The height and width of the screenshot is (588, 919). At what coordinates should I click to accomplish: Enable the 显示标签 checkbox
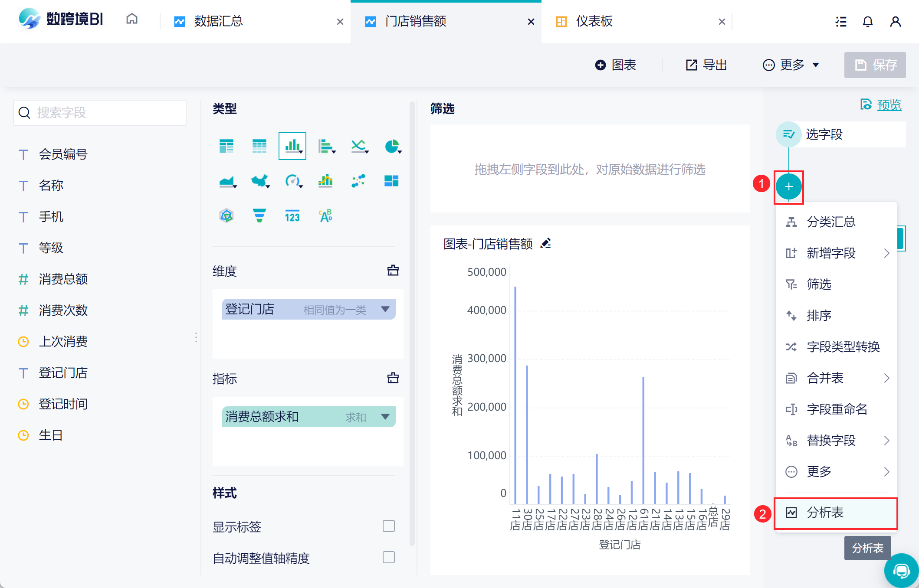pos(388,526)
